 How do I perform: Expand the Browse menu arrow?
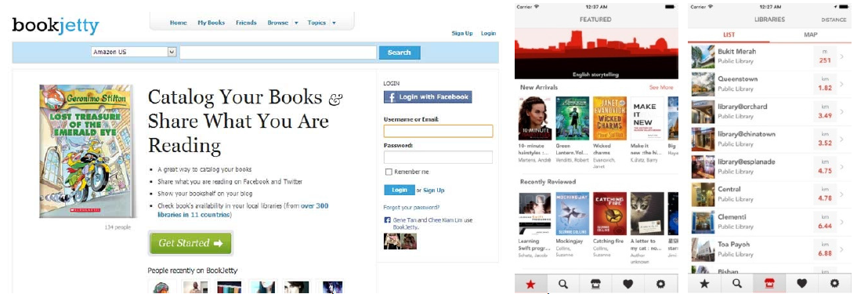pos(296,24)
